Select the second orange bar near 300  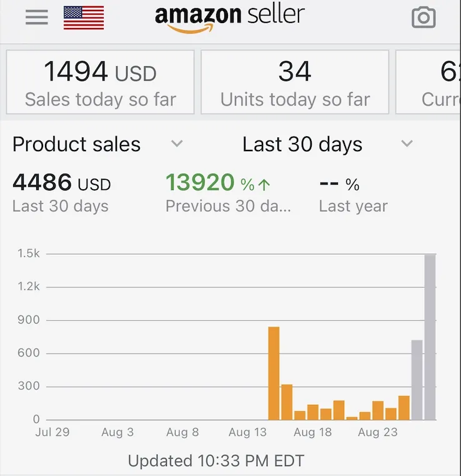287,402
